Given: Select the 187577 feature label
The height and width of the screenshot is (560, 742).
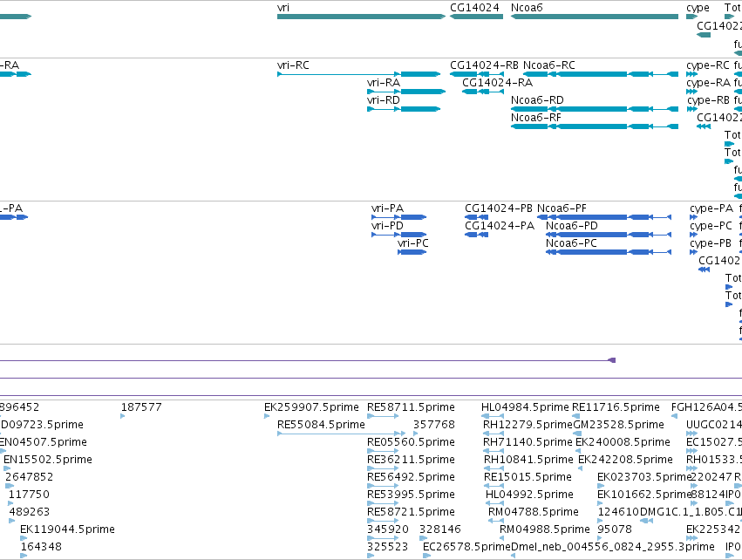Looking at the screenshot, I should pyautogui.click(x=141, y=407).
